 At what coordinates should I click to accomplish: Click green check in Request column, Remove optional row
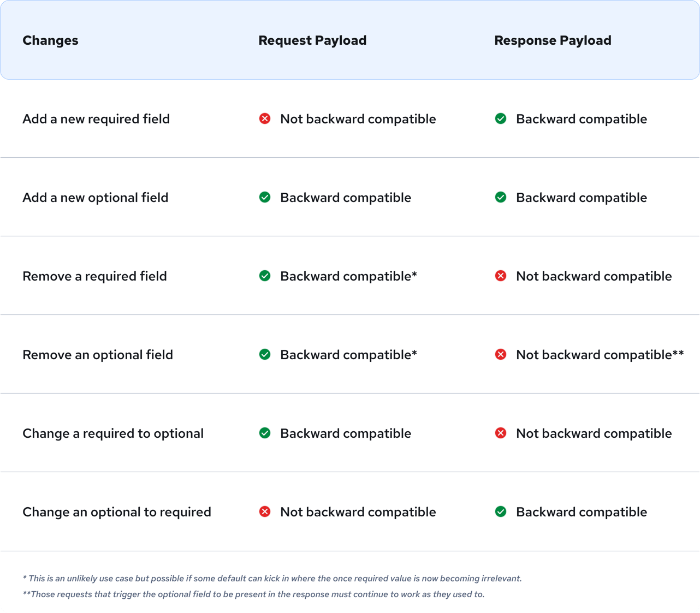click(265, 354)
